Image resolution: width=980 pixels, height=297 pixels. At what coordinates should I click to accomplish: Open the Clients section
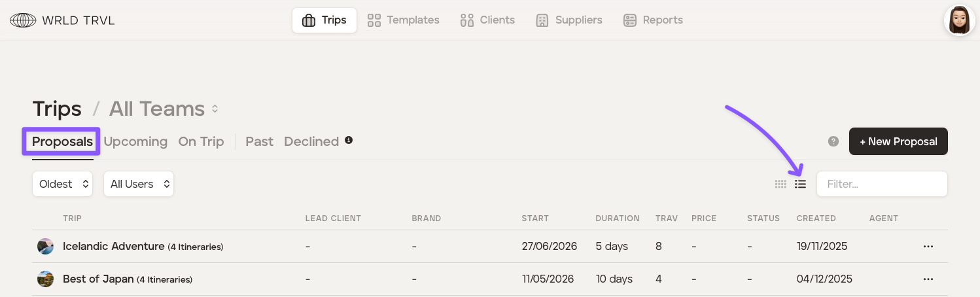coord(487,20)
